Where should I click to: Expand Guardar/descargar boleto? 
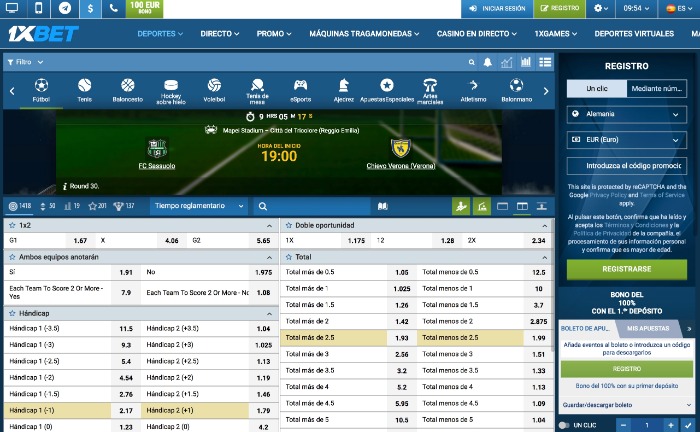pos(626,405)
